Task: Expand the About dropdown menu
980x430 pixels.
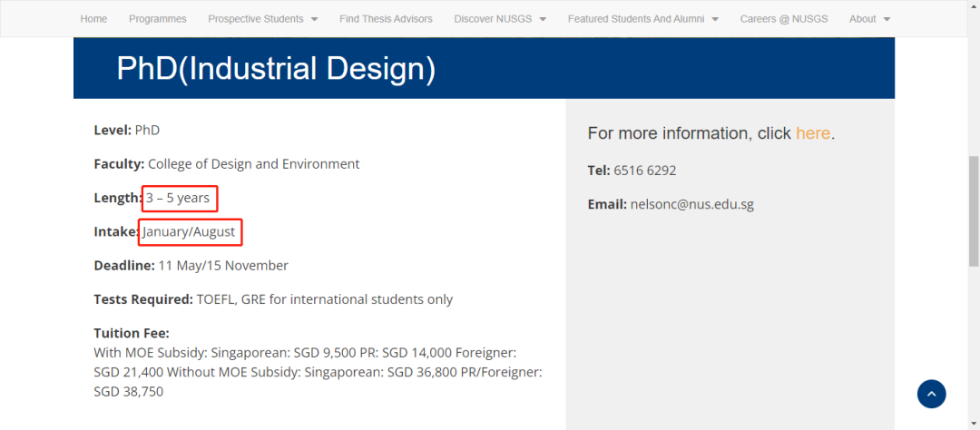Action: (x=869, y=19)
